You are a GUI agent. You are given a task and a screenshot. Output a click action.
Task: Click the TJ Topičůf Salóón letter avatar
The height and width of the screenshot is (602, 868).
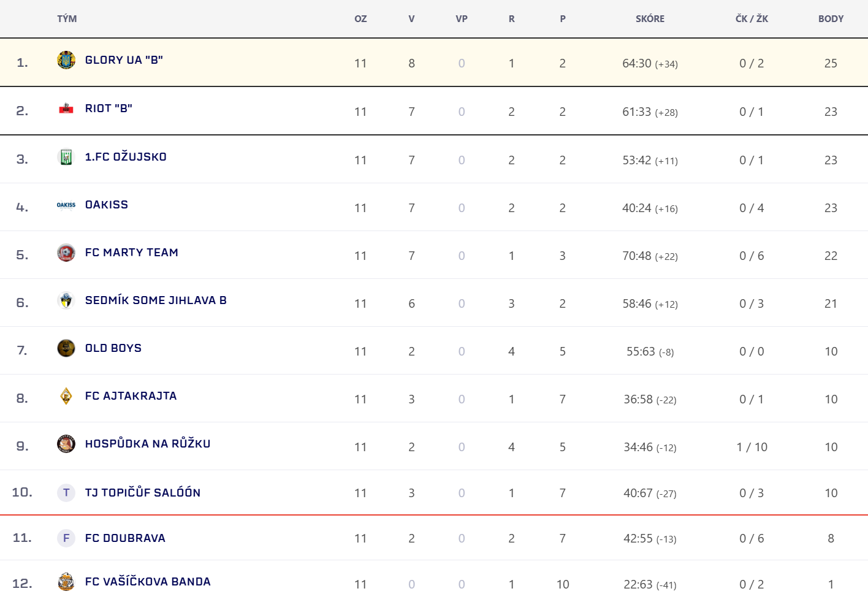[66, 493]
